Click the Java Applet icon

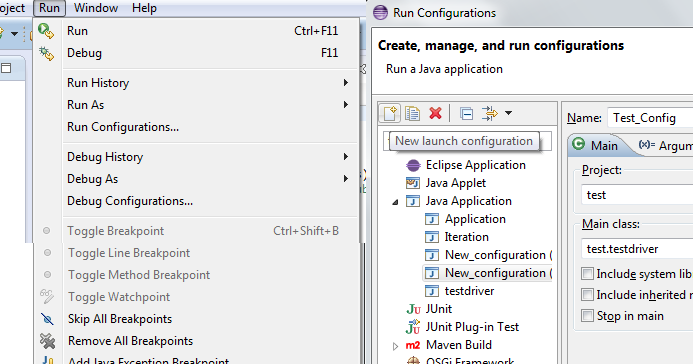413,183
